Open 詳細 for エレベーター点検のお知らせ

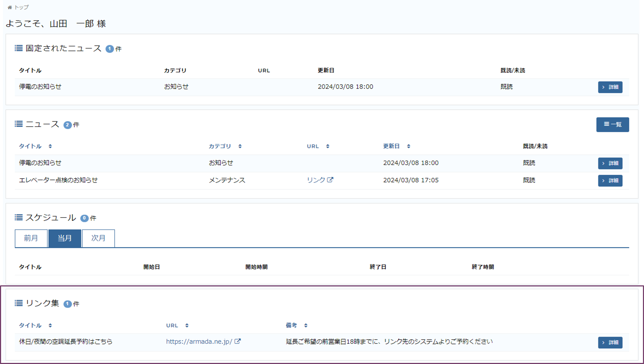click(x=610, y=180)
